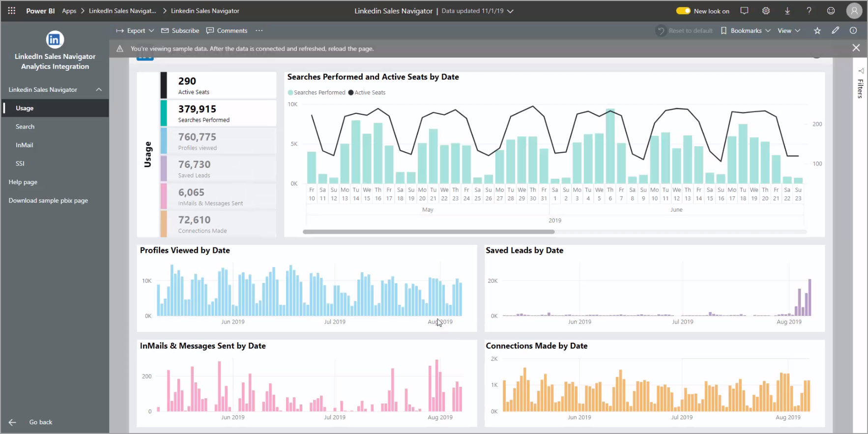Select the 760,775 Profiles viewed card
The height and width of the screenshot is (434, 868).
218,141
